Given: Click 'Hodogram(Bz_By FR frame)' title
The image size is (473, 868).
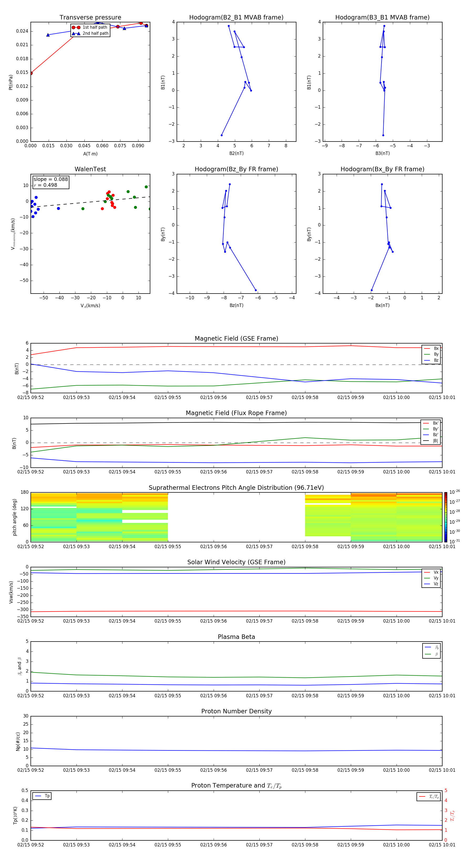Looking at the screenshot, I should point(236,169).
